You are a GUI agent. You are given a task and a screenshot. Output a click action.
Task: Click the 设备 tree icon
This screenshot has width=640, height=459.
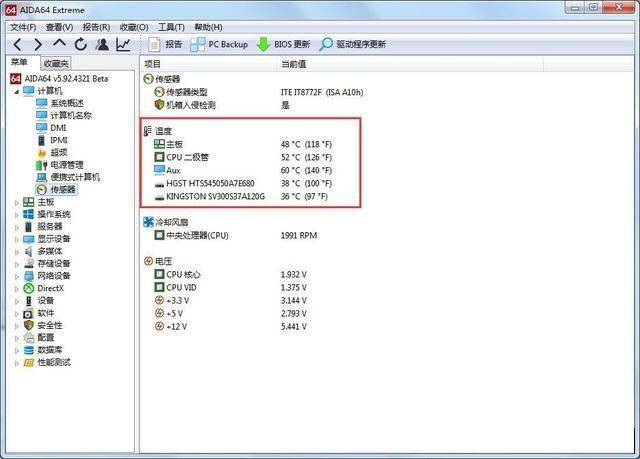(29, 301)
